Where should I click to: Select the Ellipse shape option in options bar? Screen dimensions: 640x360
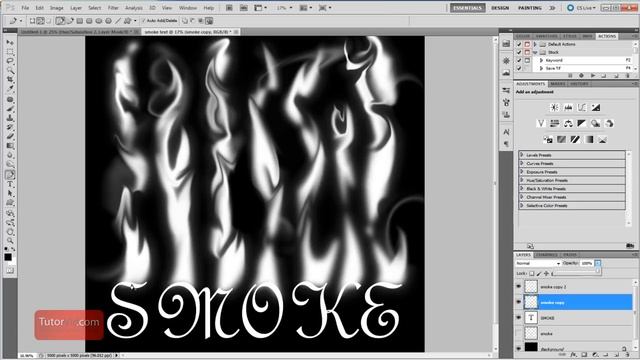click(98, 20)
